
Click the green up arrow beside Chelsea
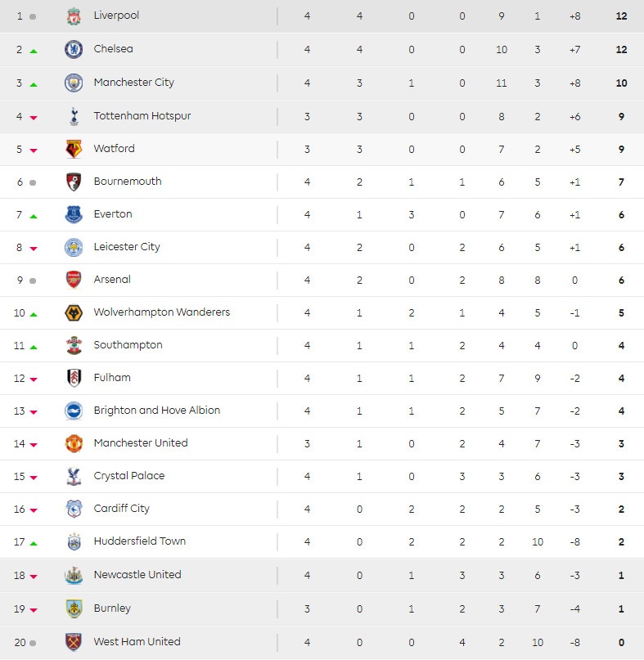(x=34, y=51)
